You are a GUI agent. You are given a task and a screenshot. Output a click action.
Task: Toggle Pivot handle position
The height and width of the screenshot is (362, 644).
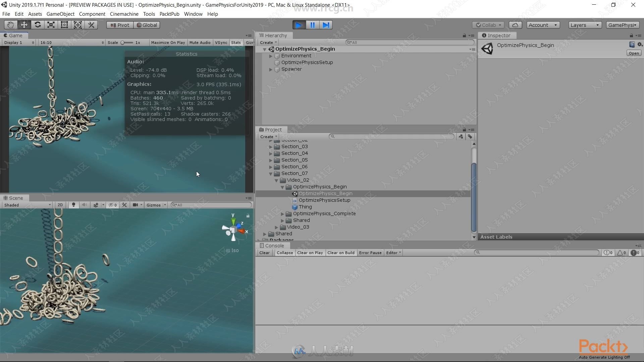(x=120, y=25)
